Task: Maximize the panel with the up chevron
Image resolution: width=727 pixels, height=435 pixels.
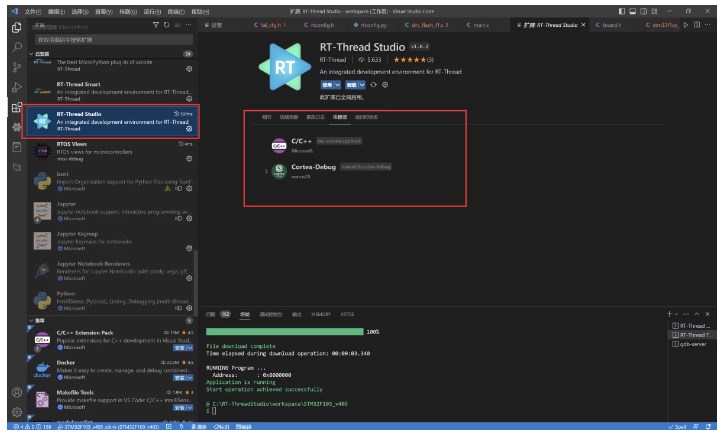Action: coord(697,314)
